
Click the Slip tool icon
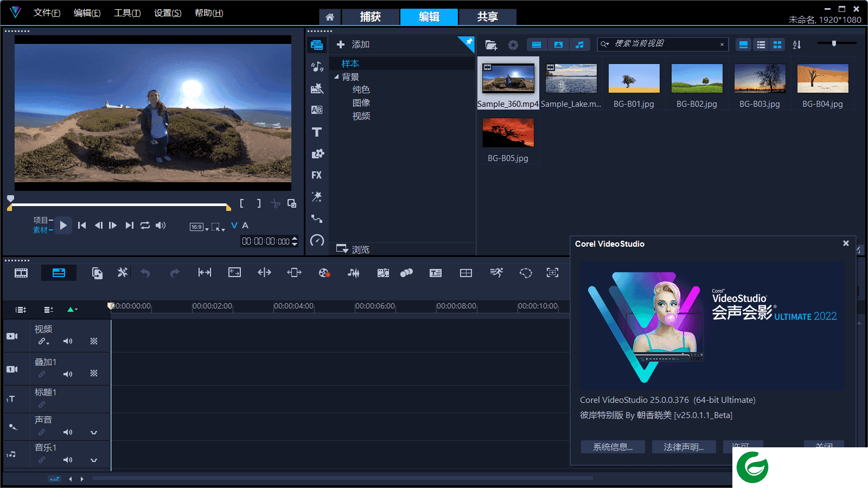[205, 273]
